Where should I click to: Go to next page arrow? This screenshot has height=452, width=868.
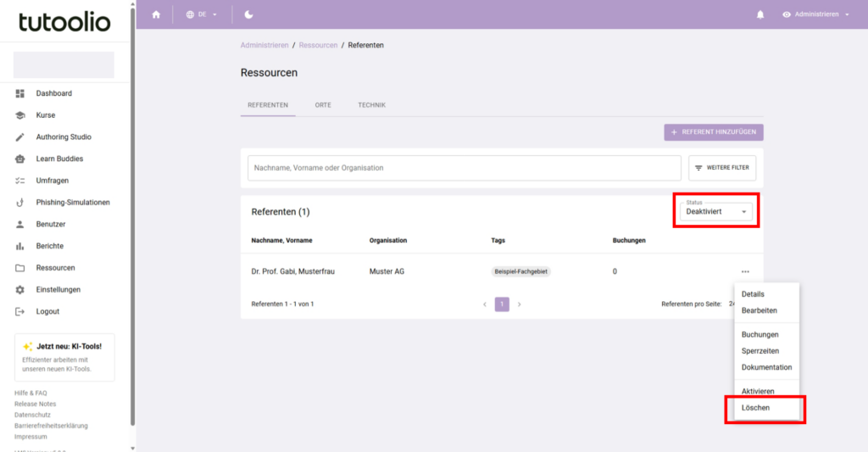pyautogui.click(x=520, y=304)
